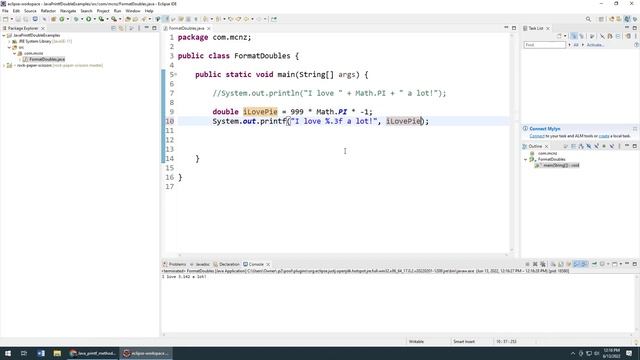Viewport: 640px width, 360px height.
Task: Switch to the Declaration tab
Action: click(x=227, y=264)
